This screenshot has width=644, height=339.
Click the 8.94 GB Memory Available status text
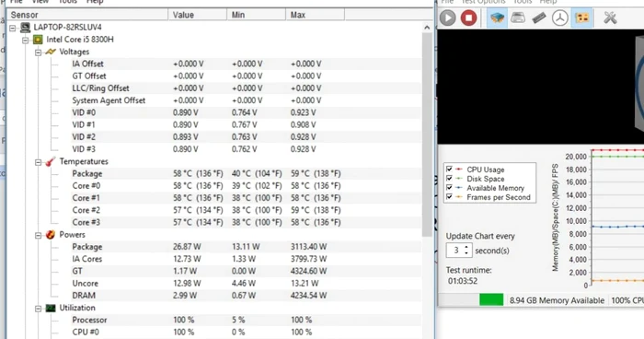[x=557, y=300]
